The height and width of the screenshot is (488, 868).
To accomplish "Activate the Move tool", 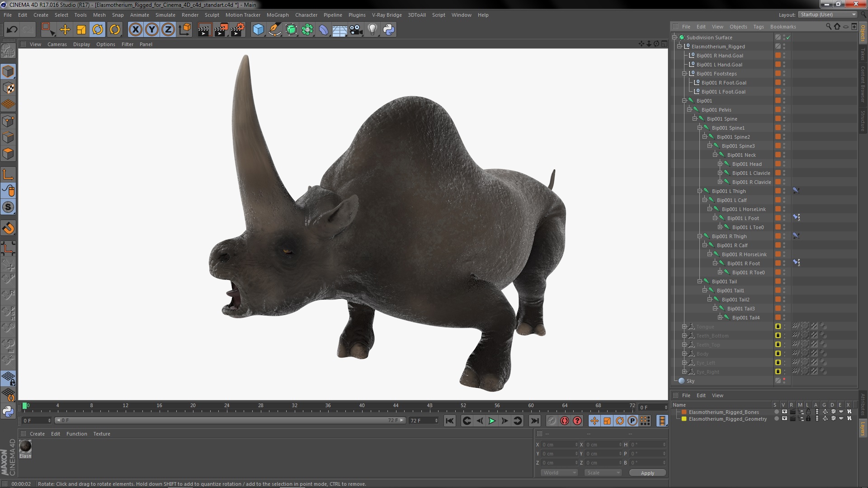I will tap(65, 30).
